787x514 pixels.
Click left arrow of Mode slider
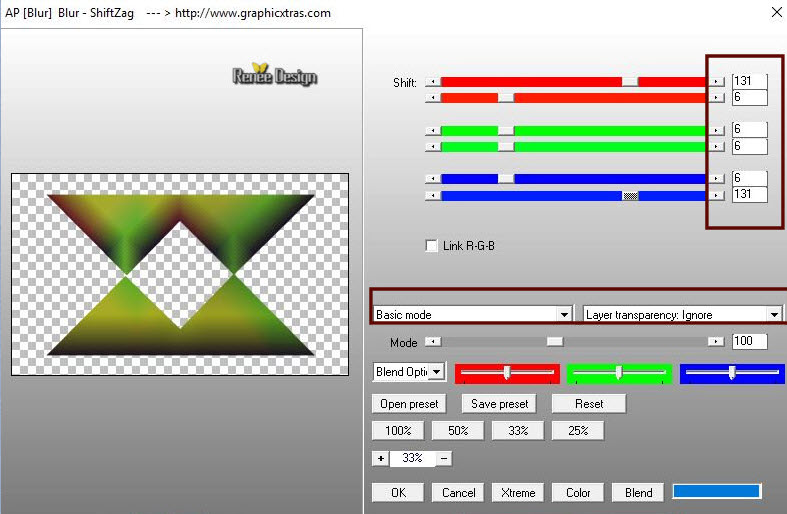pos(433,342)
